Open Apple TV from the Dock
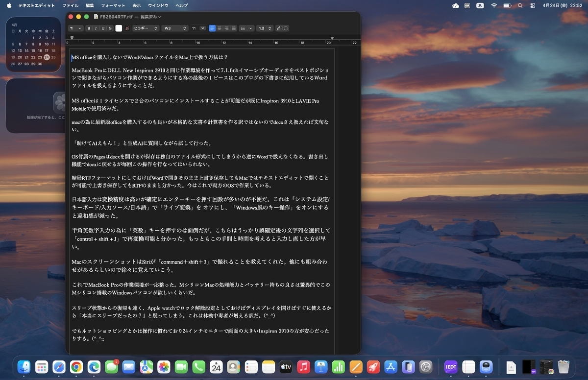The width and height of the screenshot is (588, 380). 286,367
